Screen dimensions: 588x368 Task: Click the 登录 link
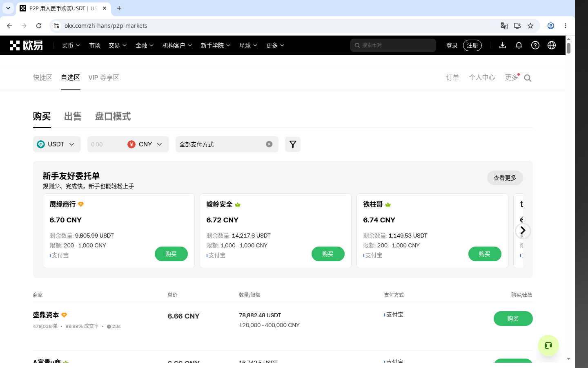(452, 45)
